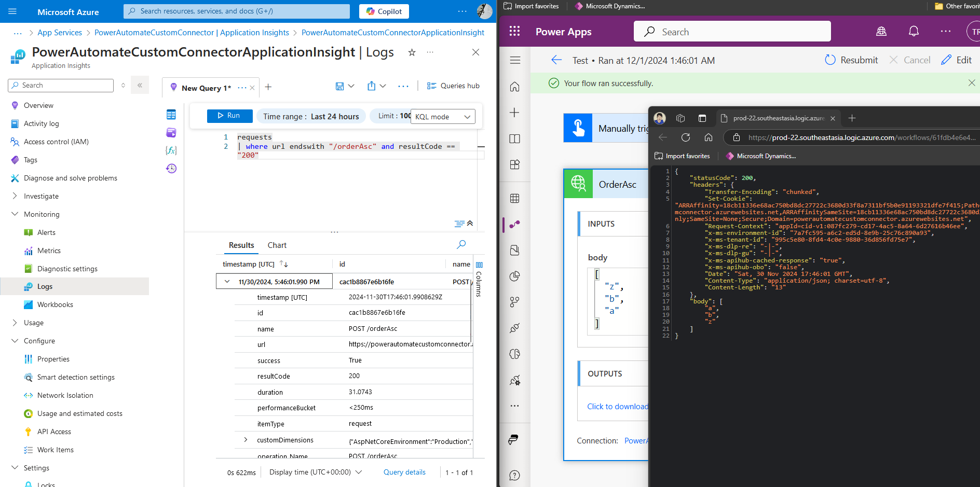
Task: Run the KQL query
Action: 229,116
